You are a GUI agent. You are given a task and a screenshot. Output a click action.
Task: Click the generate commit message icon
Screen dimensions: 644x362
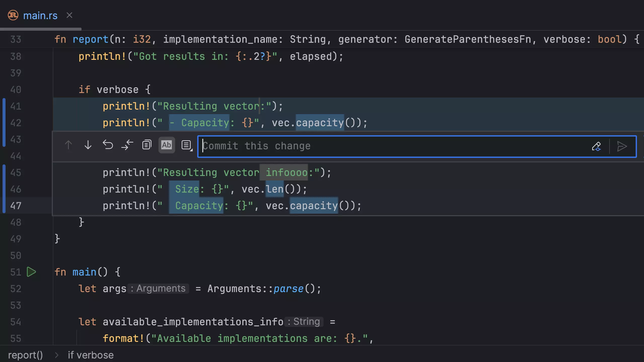click(x=596, y=146)
